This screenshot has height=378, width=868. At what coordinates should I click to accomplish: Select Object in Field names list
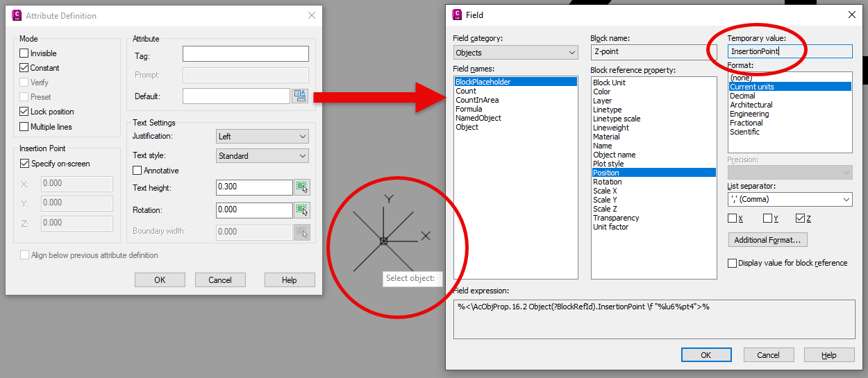(467, 127)
